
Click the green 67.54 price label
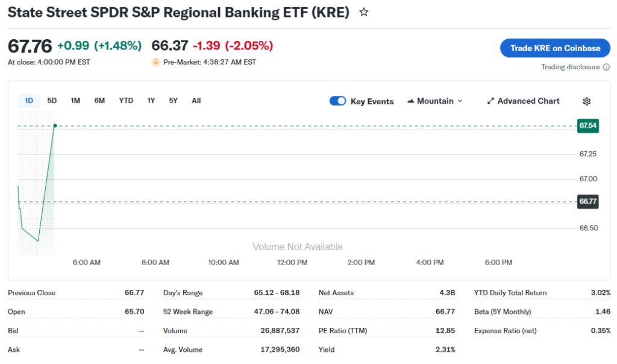[x=587, y=125]
